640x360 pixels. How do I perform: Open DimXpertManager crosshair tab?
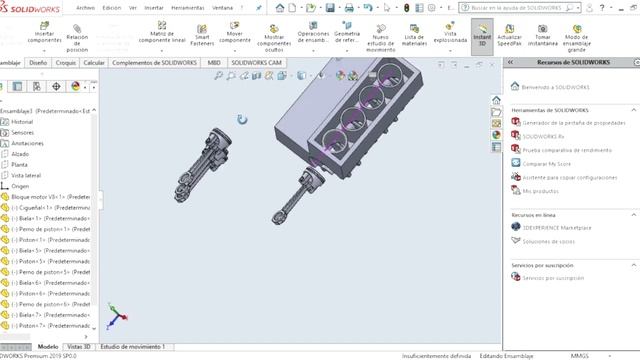point(56,86)
